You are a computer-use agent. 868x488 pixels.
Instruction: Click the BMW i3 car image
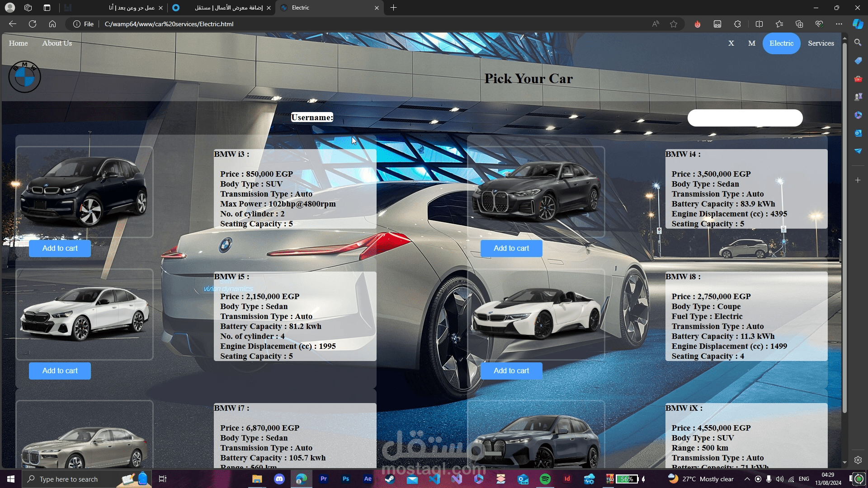[85, 192]
